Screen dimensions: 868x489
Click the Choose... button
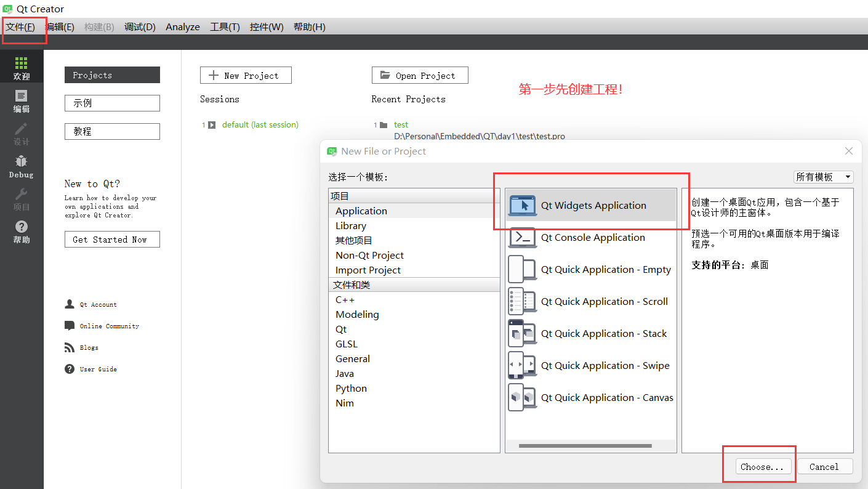762,467
